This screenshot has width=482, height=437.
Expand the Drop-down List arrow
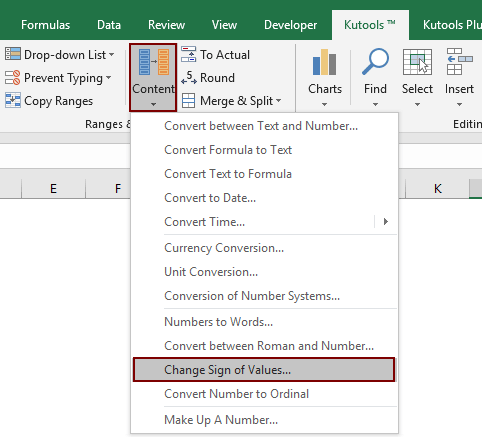[111, 55]
